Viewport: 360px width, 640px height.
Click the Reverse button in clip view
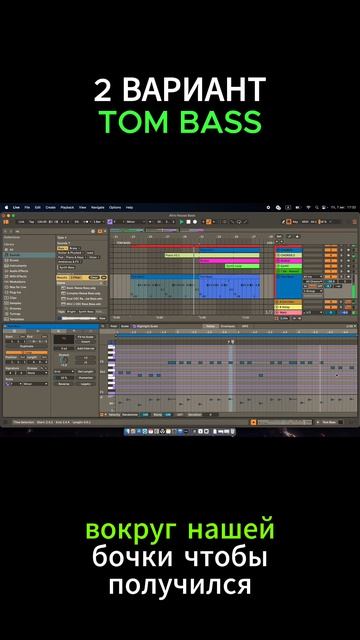click(x=64, y=384)
